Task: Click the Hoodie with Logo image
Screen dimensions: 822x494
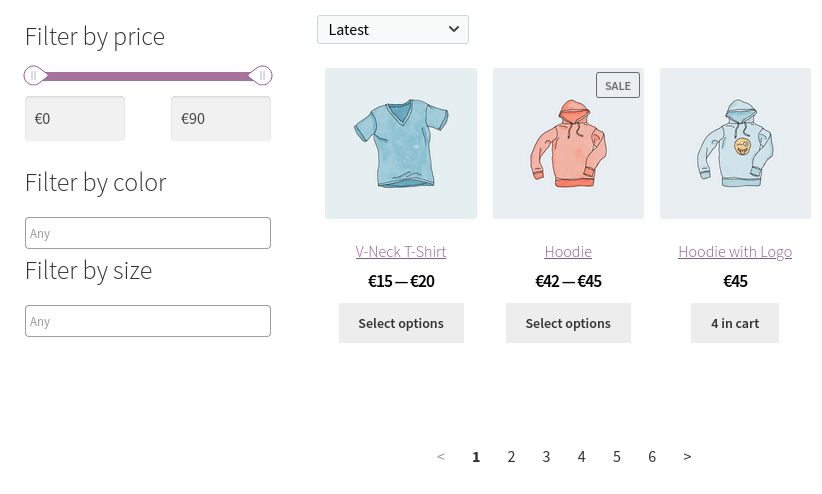Action: 736,143
